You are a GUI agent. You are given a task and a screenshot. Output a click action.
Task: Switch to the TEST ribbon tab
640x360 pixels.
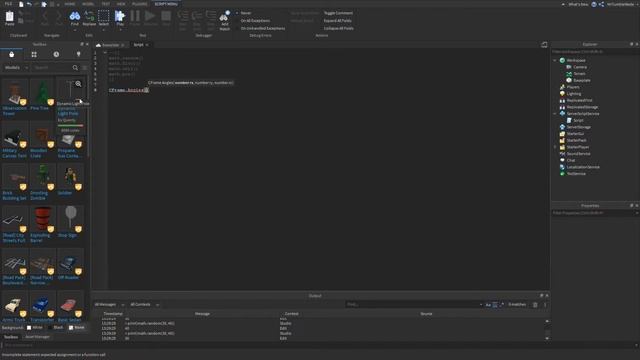point(106,4)
